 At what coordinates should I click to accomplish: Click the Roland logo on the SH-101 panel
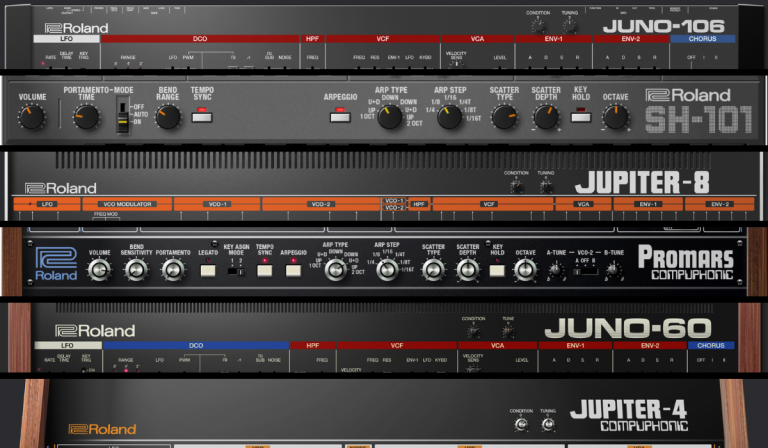688,95
